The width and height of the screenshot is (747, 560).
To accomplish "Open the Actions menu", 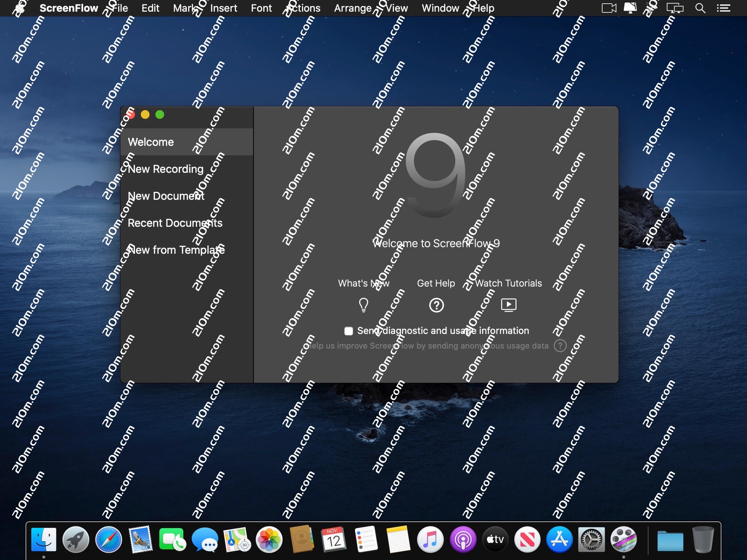I will (303, 8).
